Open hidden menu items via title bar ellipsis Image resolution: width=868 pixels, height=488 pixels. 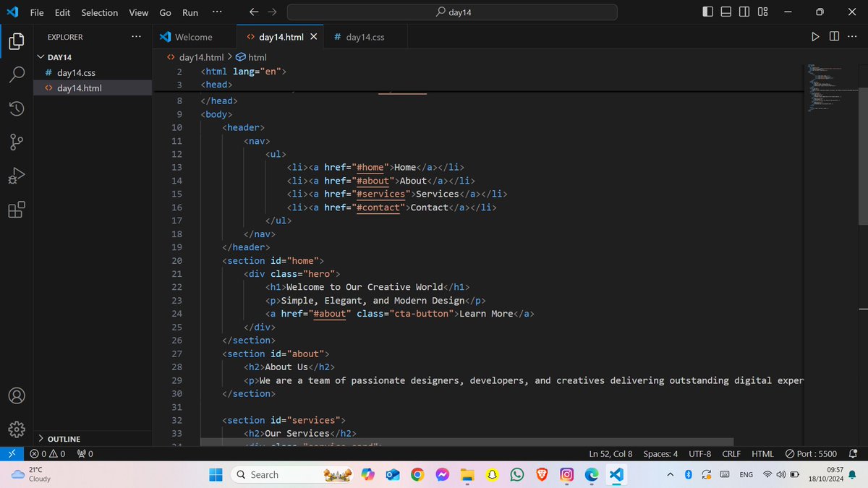click(218, 12)
